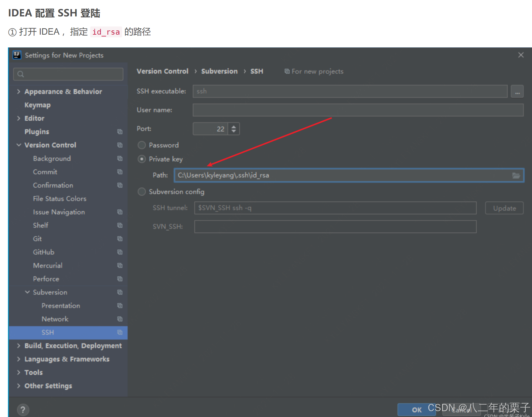Click the For new projects icon in header
Image resolution: width=532 pixels, height=417 pixels.
click(287, 71)
